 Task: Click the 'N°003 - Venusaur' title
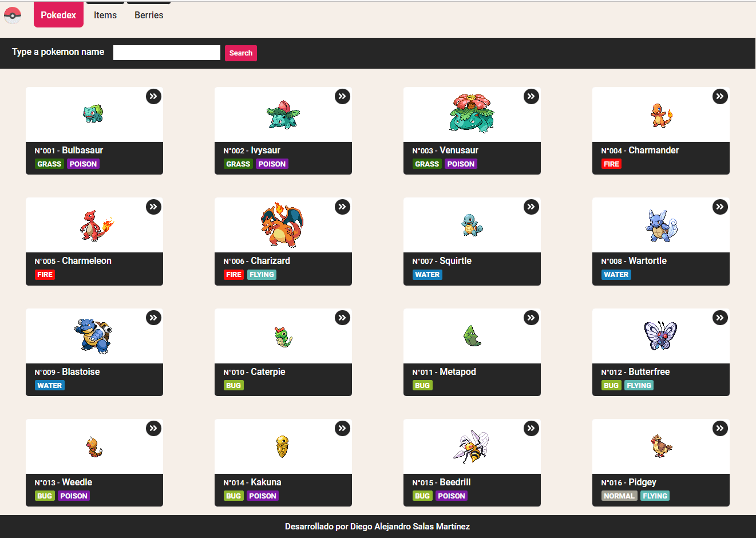(445, 151)
